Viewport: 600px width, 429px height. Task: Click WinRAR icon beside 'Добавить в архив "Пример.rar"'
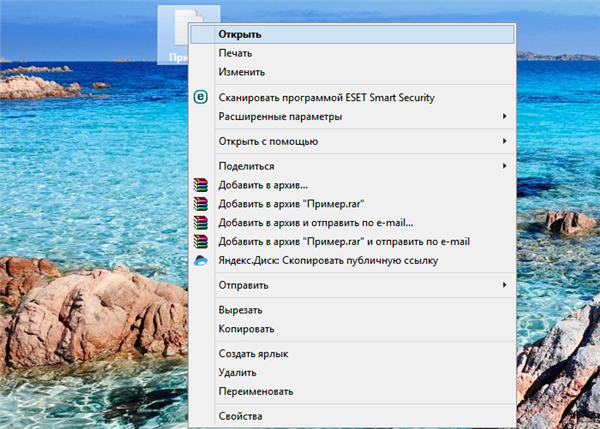tap(201, 204)
